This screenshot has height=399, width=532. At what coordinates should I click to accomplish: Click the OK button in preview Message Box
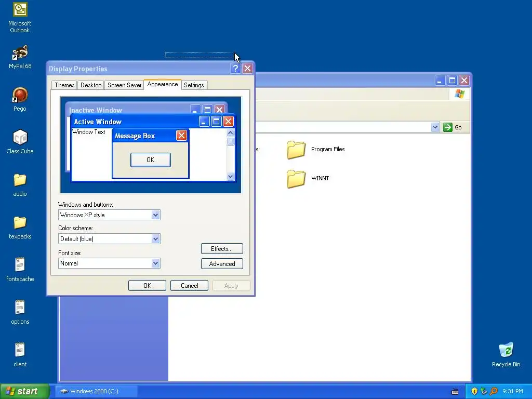pos(151,160)
